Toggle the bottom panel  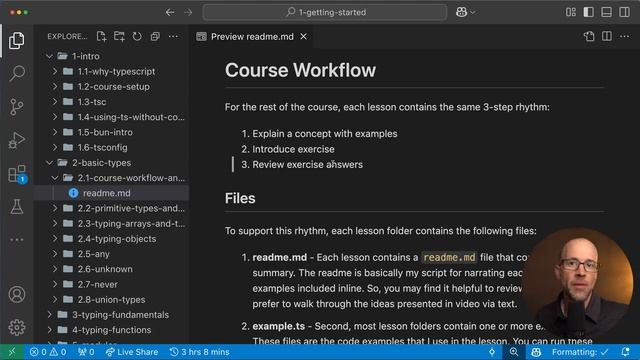pos(607,12)
